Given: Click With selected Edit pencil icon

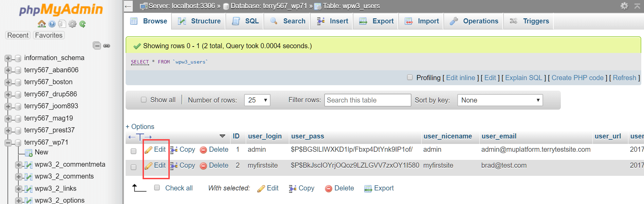Looking at the screenshot, I should click(x=261, y=189).
